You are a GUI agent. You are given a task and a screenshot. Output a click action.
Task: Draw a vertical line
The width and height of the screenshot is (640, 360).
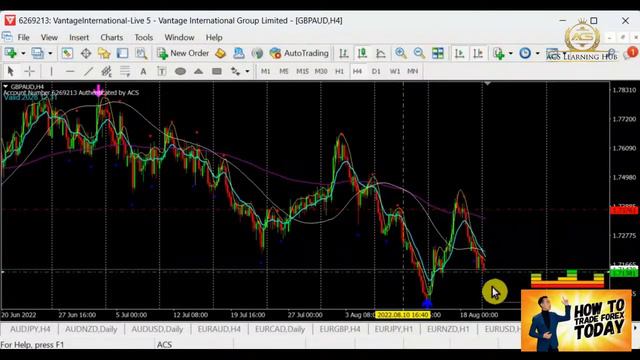tap(51, 71)
